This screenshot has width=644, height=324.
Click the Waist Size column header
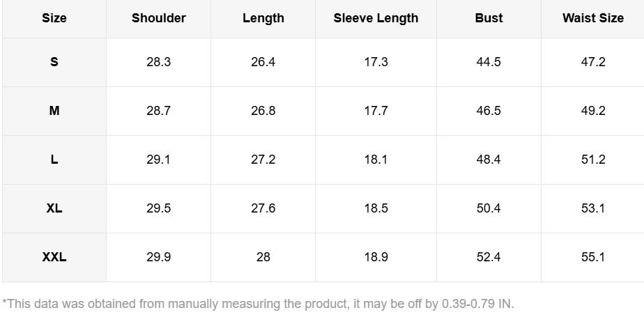pos(593,18)
